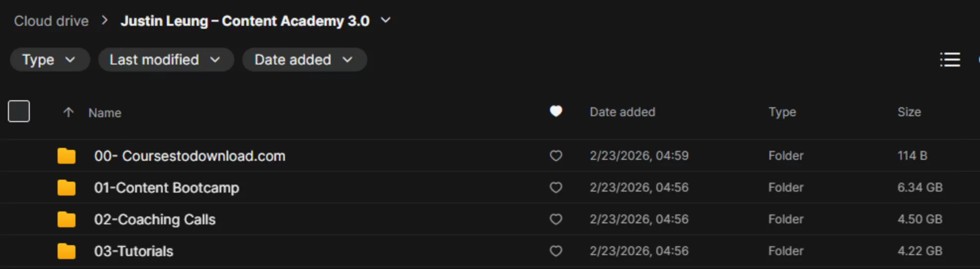Click the 01-Content Bootcamp folder icon

67,188
